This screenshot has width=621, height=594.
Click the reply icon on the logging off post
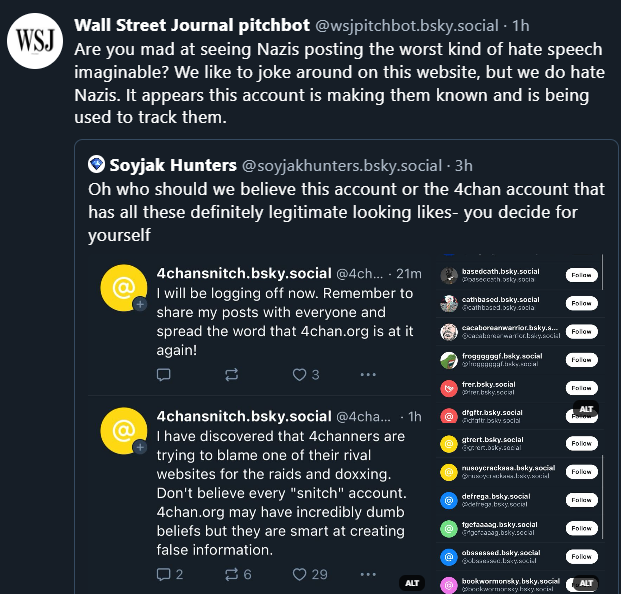pos(164,374)
